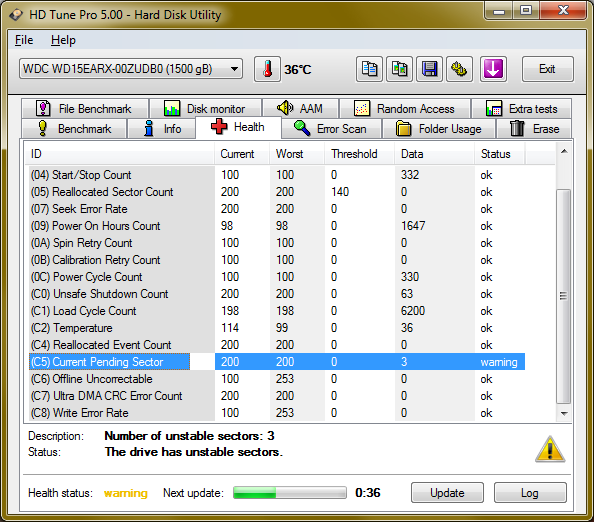Image resolution: width=594 pixels, height=522 pixels.
Task: Click the scrollbar up arrow
Action: (x=564, y=151)
